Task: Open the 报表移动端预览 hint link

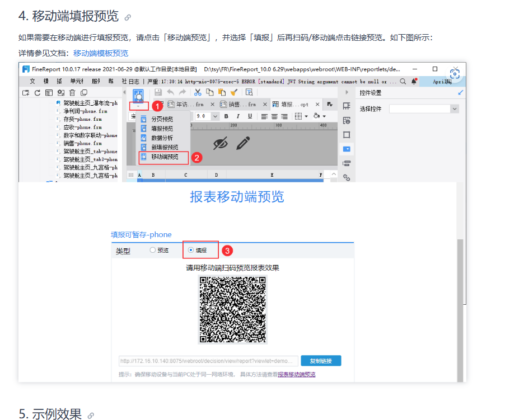Action: tap(296, 375)
